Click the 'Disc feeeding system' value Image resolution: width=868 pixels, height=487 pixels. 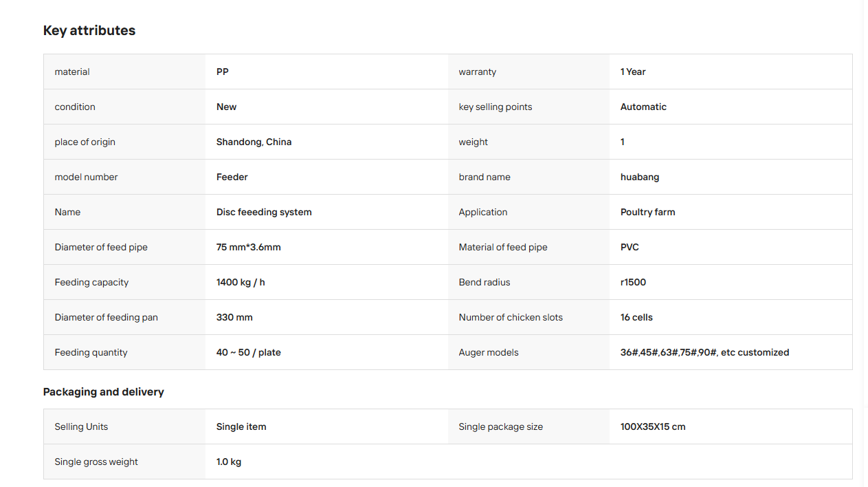click(x=264, y=212)
